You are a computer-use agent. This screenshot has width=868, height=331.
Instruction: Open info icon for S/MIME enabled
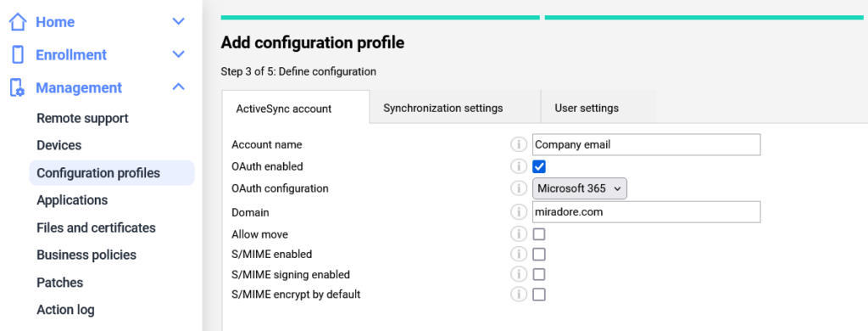click(x=518, y=255)
